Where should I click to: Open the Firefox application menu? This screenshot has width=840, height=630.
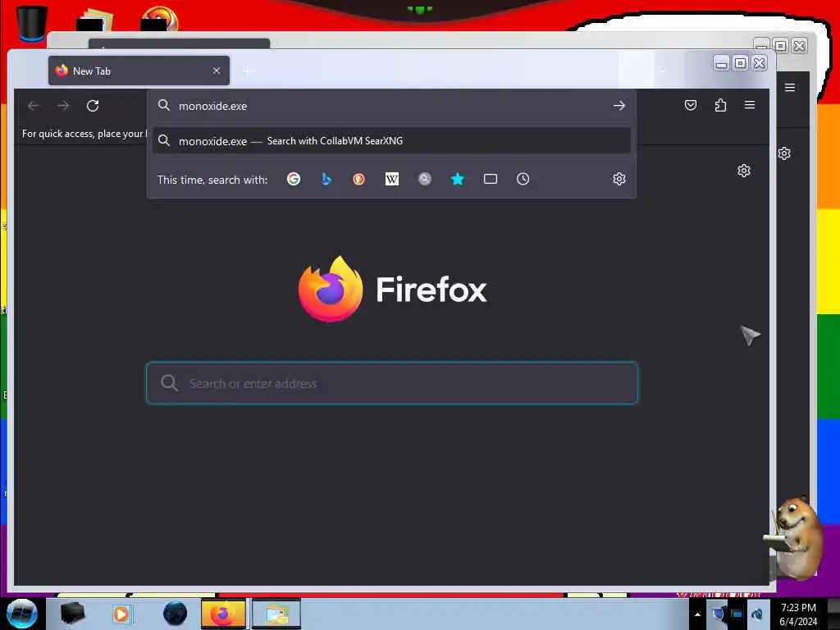(x=750, y=105)
